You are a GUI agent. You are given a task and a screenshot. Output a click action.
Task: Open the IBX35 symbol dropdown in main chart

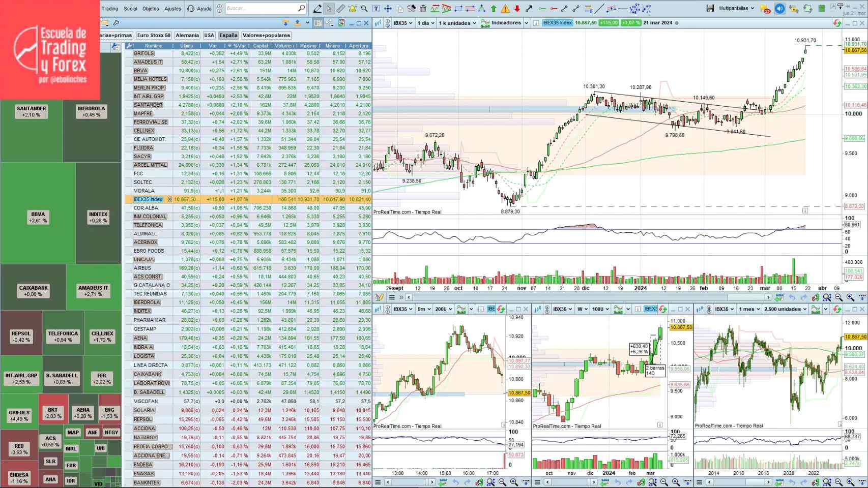[x=403, y=23]
